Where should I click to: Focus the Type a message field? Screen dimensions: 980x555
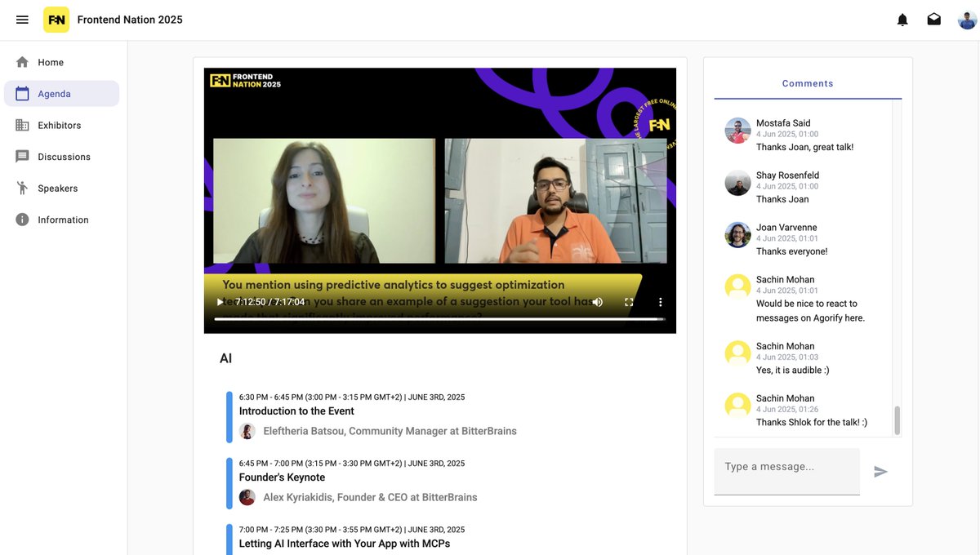(x=787, y=471)
